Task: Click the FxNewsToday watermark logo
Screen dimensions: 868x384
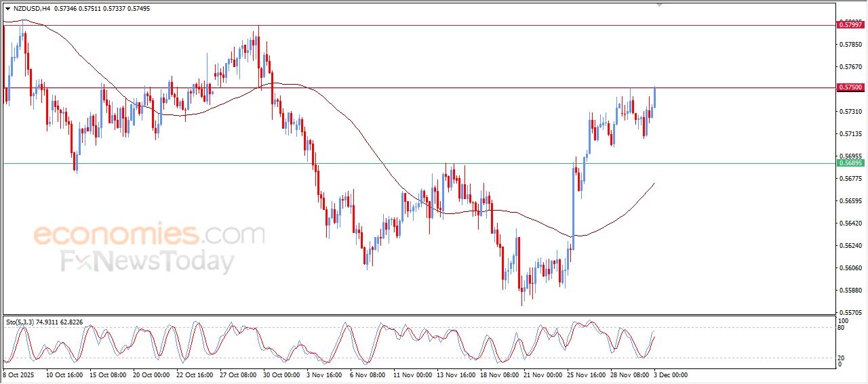Action: click(x=147, y=261)
